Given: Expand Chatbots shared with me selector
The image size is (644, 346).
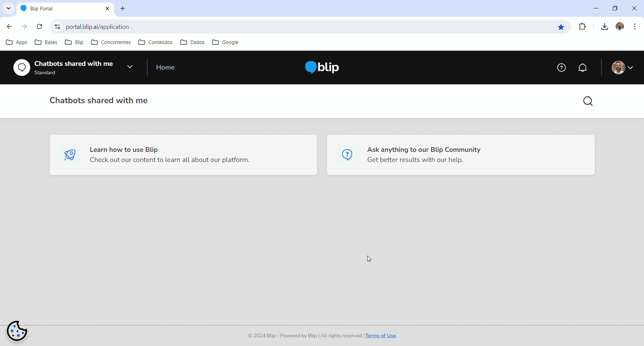Looking at the screenshot, I should (130, 67).
